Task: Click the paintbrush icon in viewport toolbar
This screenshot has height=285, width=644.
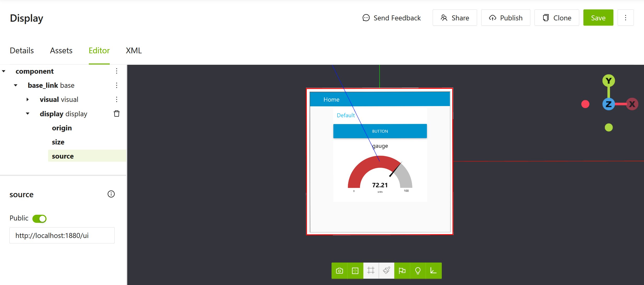Action: [386, 271]
